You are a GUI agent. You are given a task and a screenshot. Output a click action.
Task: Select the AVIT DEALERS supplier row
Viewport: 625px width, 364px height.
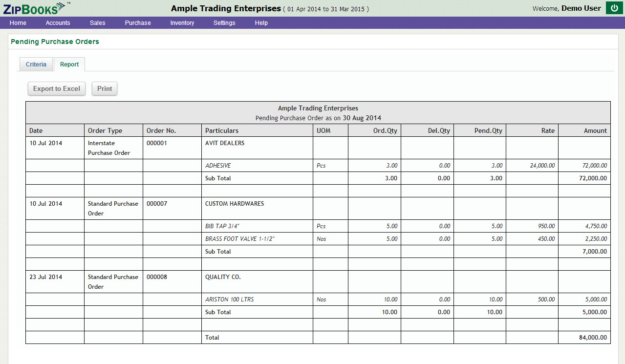point(225,143)
